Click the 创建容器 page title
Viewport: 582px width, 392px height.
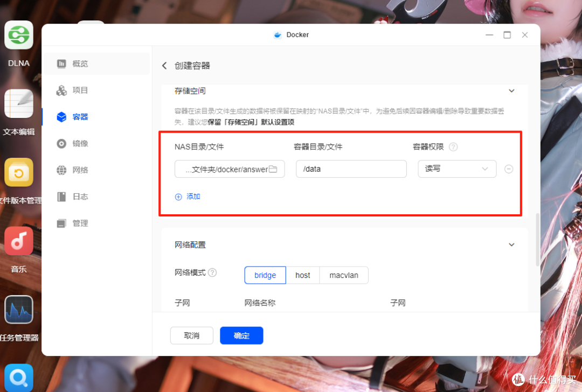coord(192,66)
